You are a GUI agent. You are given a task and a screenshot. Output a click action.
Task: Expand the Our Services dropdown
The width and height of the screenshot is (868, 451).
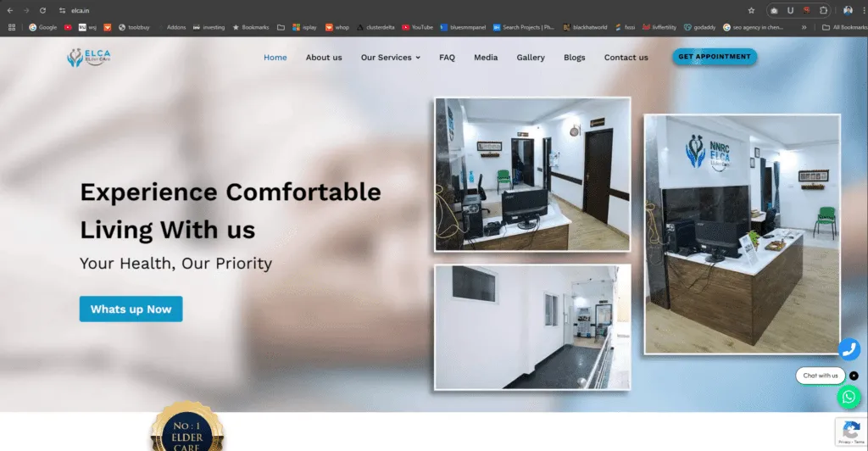pos(390,58)
